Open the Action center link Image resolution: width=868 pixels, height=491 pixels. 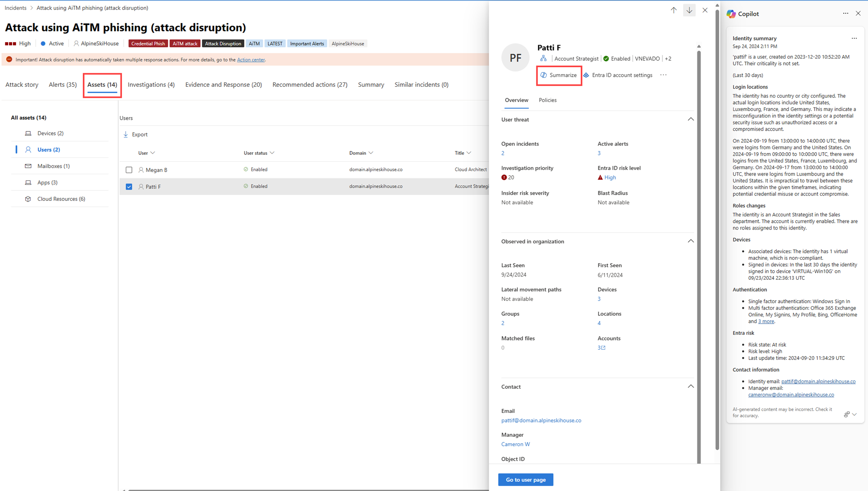[251, 60]
